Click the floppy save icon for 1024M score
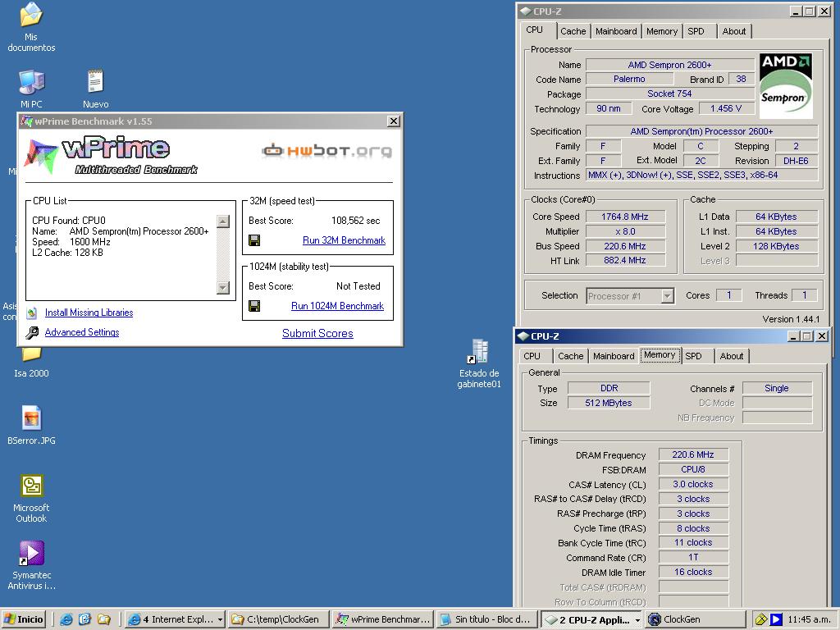The width and height of the screenshot is (840, 630). pos(254,306)
